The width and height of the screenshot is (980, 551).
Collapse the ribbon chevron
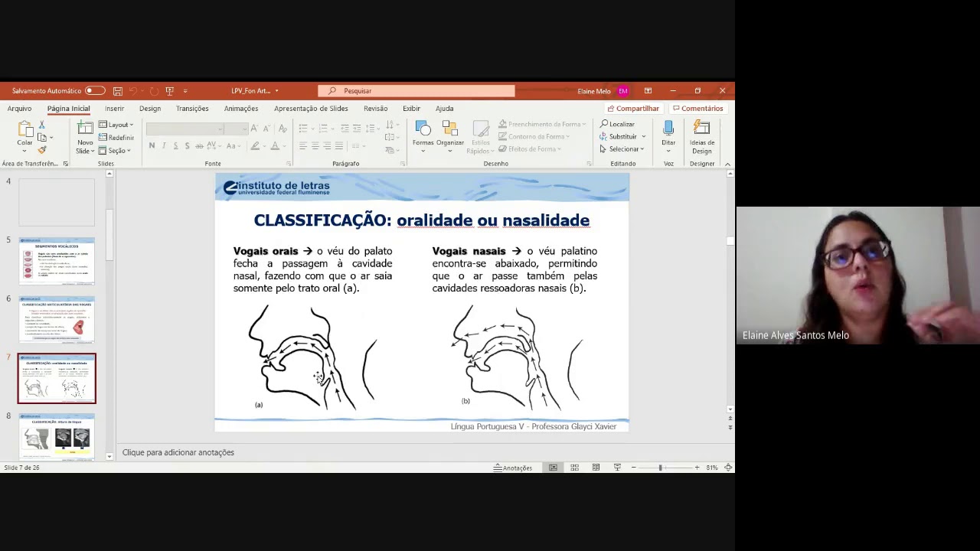(727, 164)
